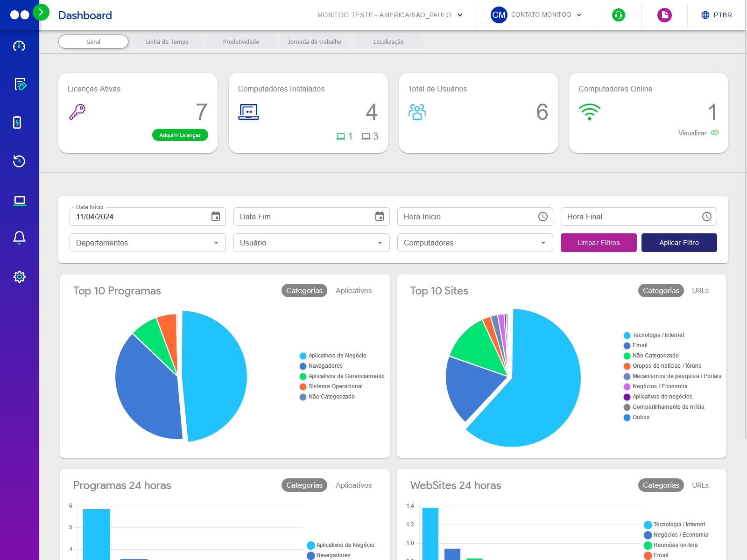Open the Usuário dropdown
This screenshot has width=747, height=560.
[x=311, y=243]
